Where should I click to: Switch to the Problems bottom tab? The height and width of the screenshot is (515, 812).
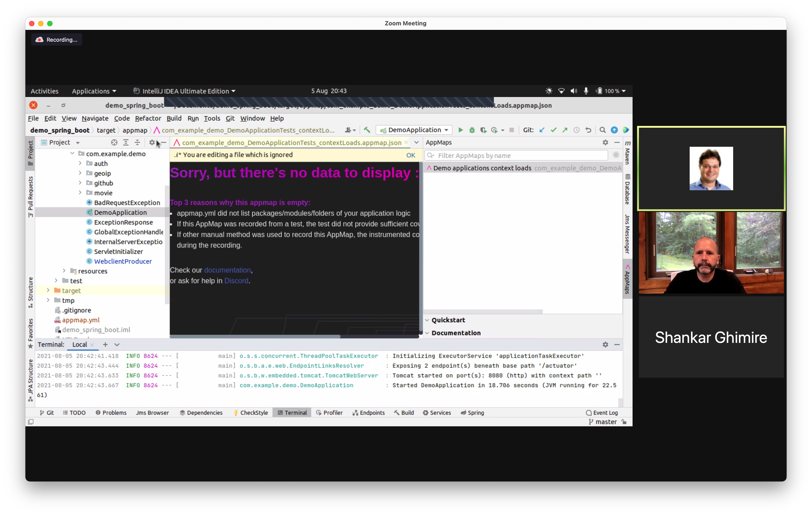point(111,413)
